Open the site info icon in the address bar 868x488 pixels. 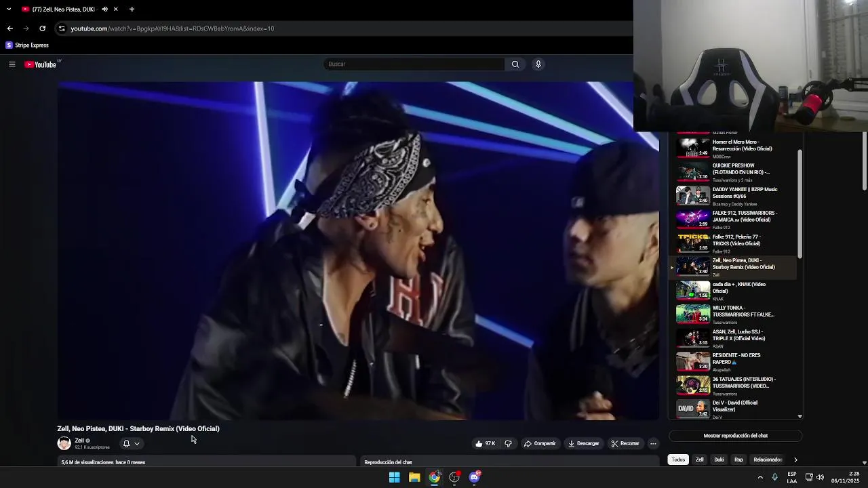(x=62, y=28)
